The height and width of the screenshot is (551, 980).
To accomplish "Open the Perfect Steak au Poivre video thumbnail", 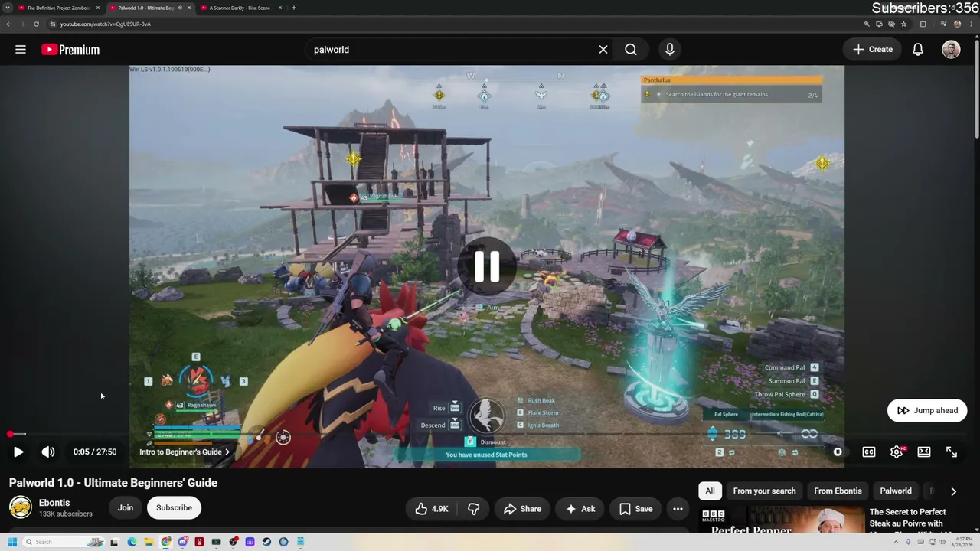I will pyautogui.click(x=781, y=520).
